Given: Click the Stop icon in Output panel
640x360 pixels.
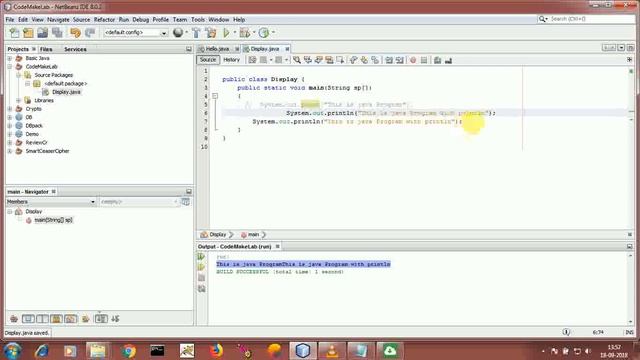Looking at the screenshot, I should pos(202,278).
